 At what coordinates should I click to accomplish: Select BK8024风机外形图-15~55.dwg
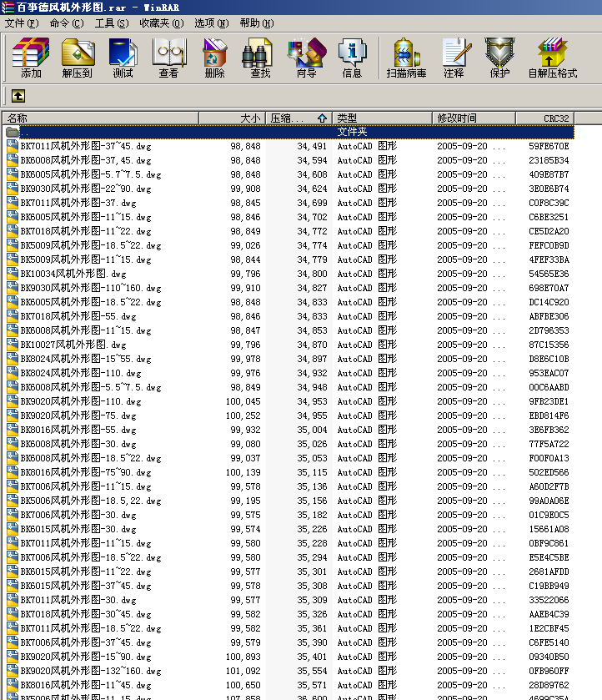tap(86, 359)
